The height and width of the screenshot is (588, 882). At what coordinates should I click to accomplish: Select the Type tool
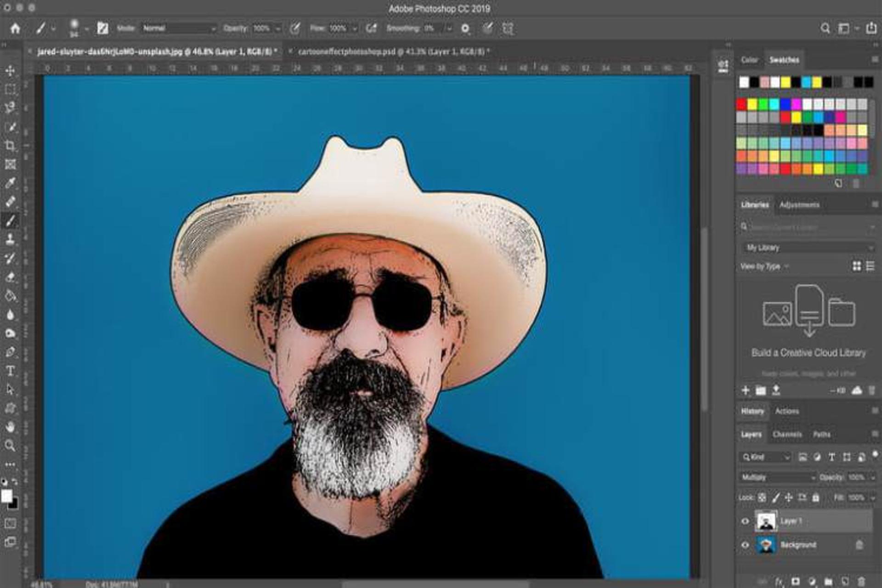[10, 371]
